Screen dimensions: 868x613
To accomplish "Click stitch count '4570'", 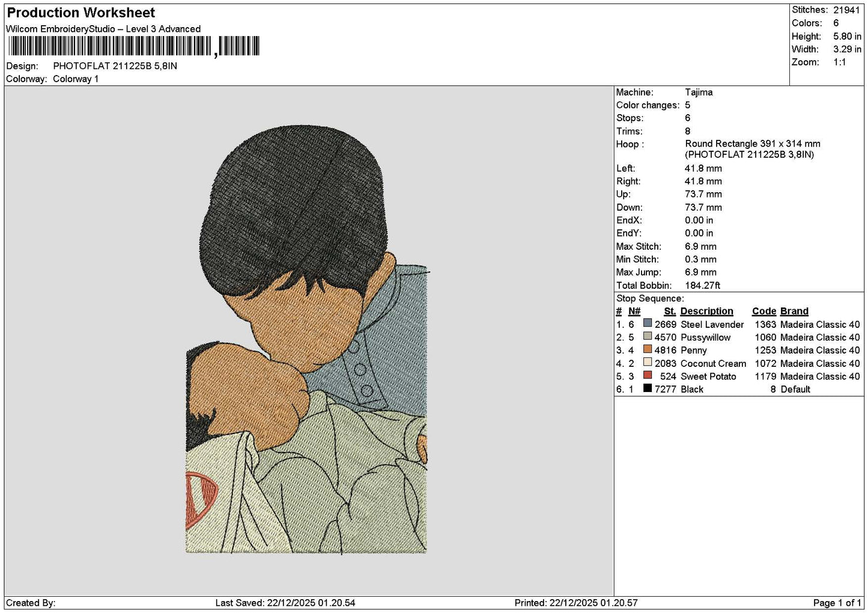I will tap(666, 337).
